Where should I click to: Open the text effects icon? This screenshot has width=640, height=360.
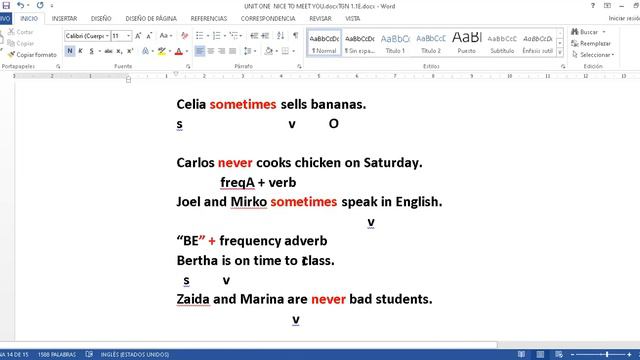[x=145, y=51]
